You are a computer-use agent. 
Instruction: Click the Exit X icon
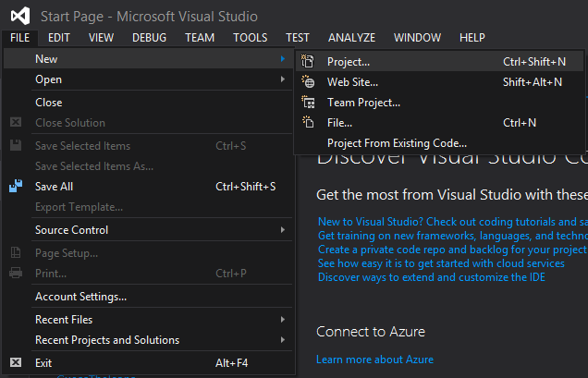click(16, 362)
